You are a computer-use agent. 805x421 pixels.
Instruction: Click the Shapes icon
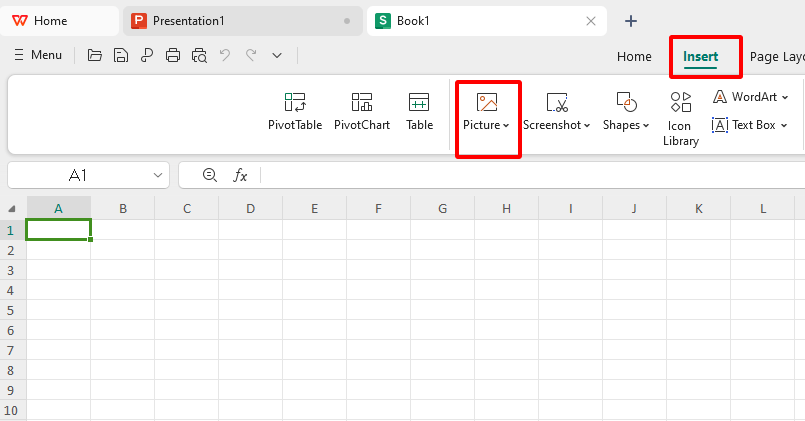[626, 102]
